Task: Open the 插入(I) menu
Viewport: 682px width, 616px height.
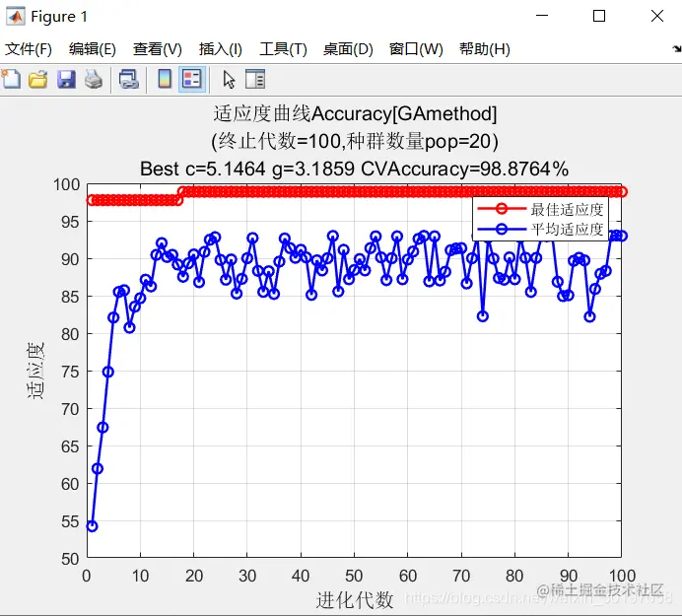Action: (x=221, y=49)
